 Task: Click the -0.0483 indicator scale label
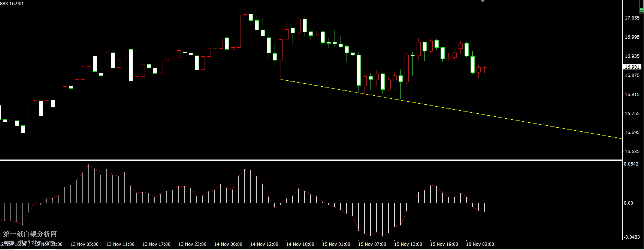(x=632, y=237)
